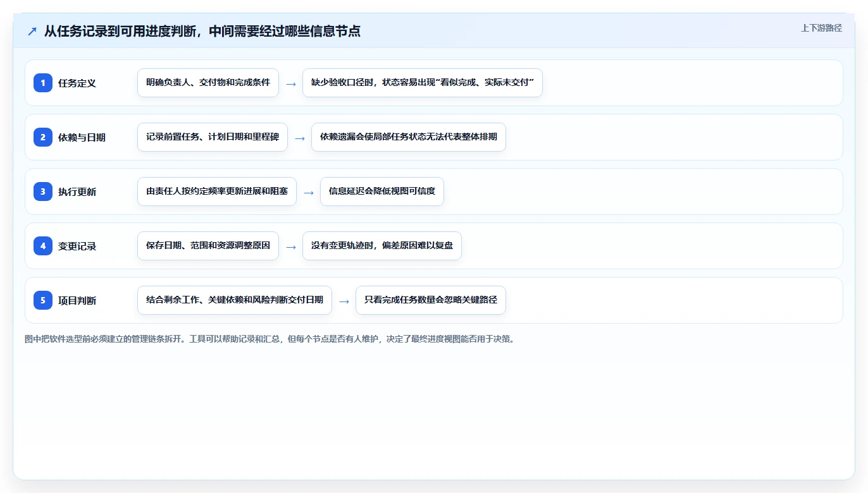Select the 变更记录 row label

click(77, 246)
